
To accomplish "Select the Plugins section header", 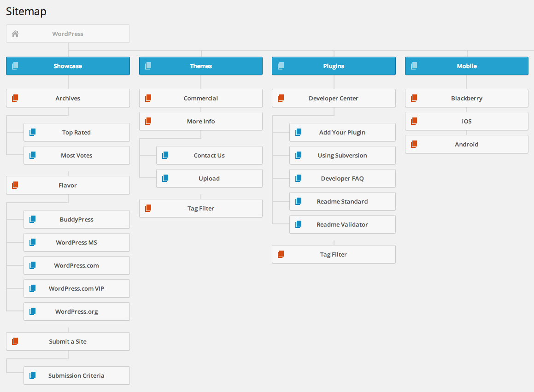I will tap(334, 66).
